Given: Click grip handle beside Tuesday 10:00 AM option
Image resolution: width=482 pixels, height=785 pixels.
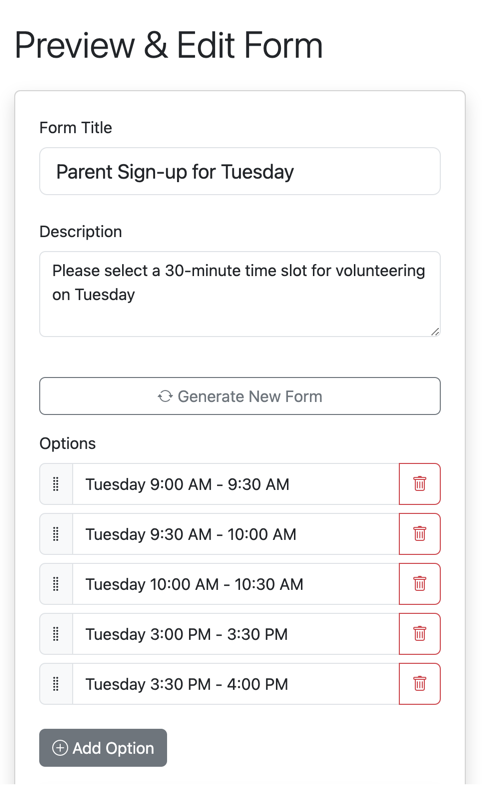Looking at the screenshot, I should [x=56, y=584].
